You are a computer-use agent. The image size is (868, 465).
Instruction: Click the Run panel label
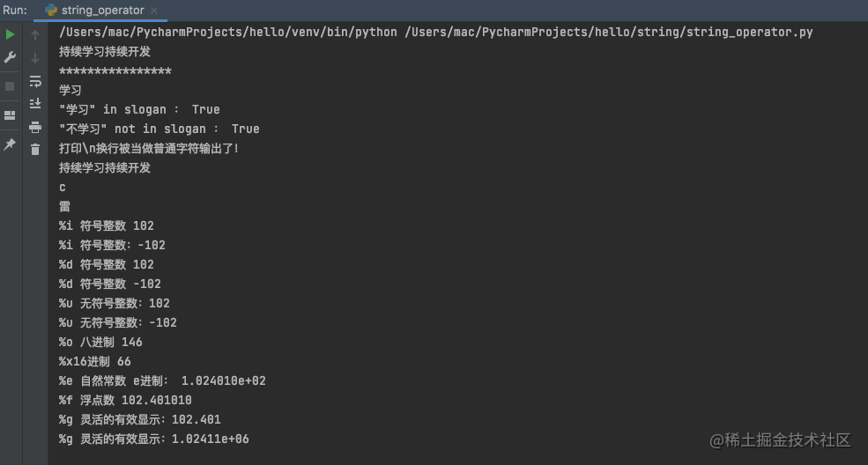pyautogui.click(x=14, y=10)
